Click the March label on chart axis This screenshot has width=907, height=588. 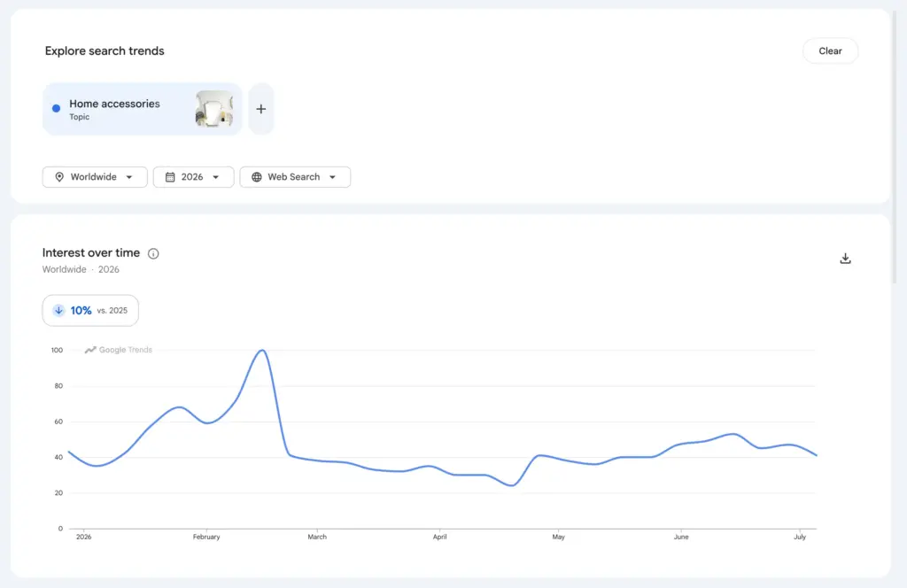pyautogui.click(x=317, y=537)
